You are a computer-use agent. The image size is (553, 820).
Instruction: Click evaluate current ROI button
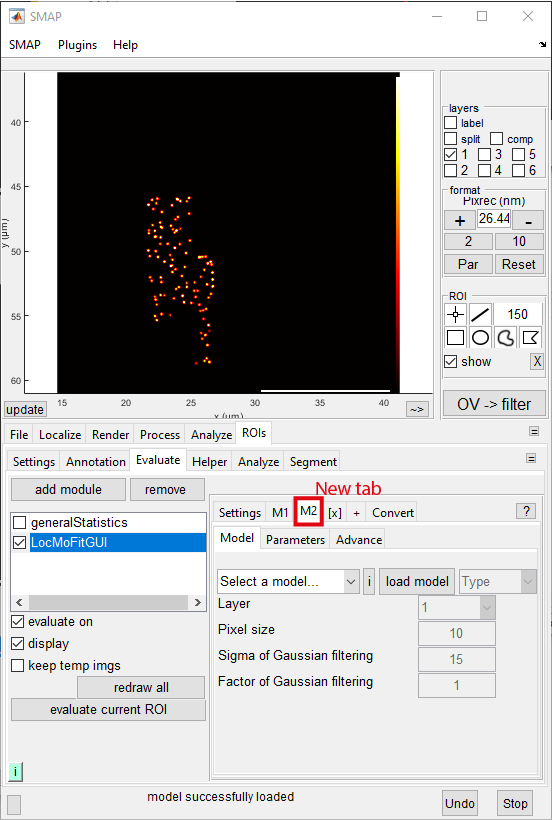pos(108,710)
